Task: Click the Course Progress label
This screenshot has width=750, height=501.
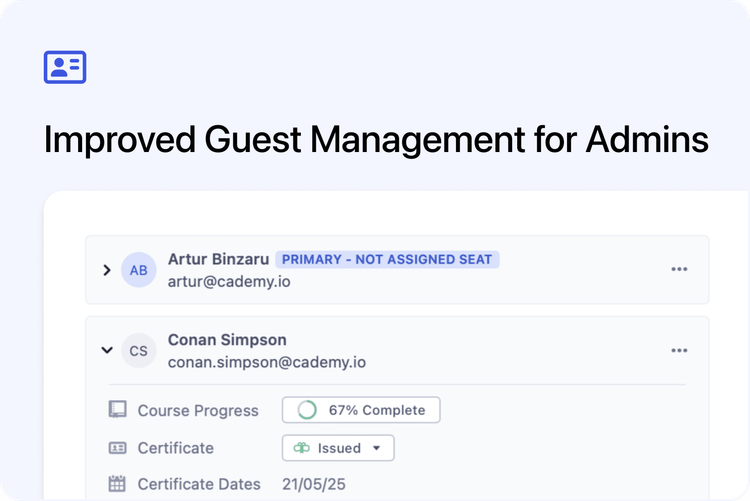Action: pos(198,411)
